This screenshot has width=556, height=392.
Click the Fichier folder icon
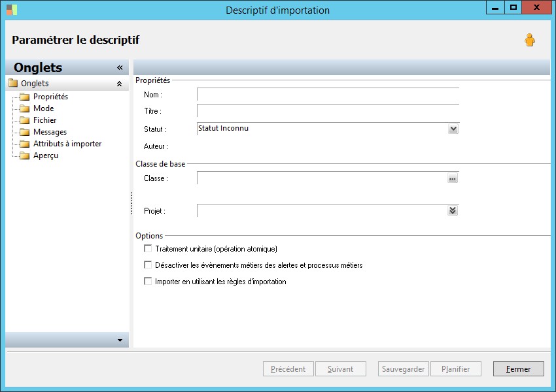coord(25,121)
